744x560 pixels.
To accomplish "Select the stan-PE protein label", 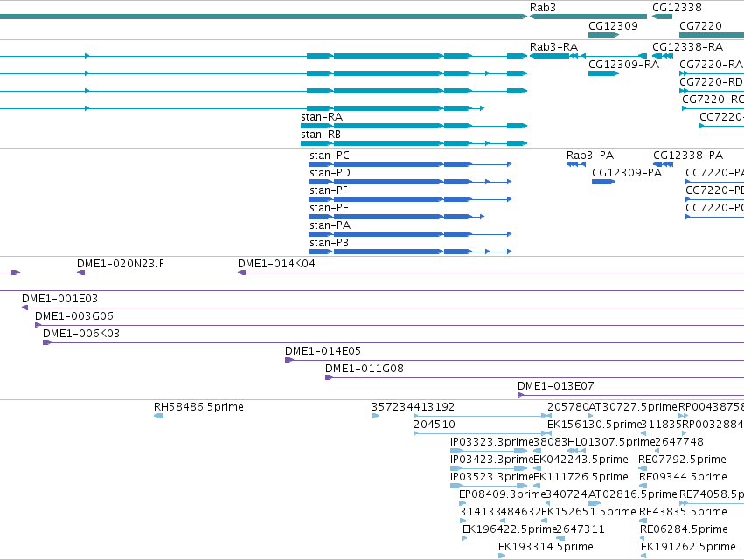I will coord(330,208).
